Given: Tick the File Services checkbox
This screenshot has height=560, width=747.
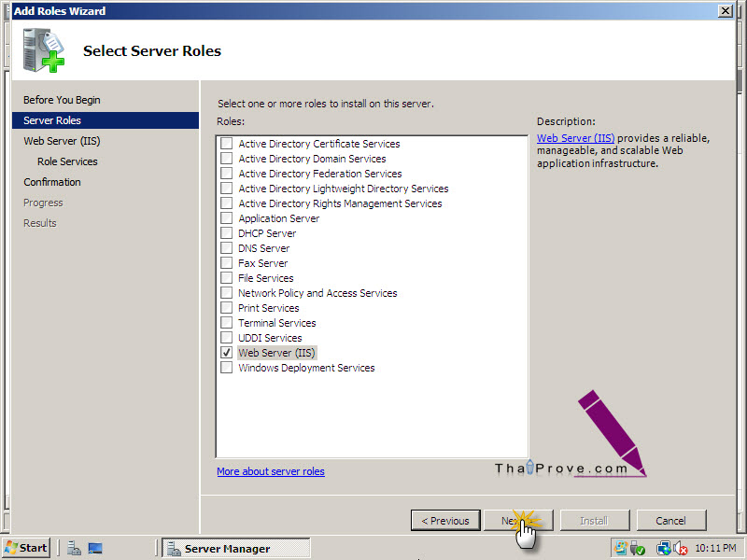Looking at the screenshot, I should [227, 277].
